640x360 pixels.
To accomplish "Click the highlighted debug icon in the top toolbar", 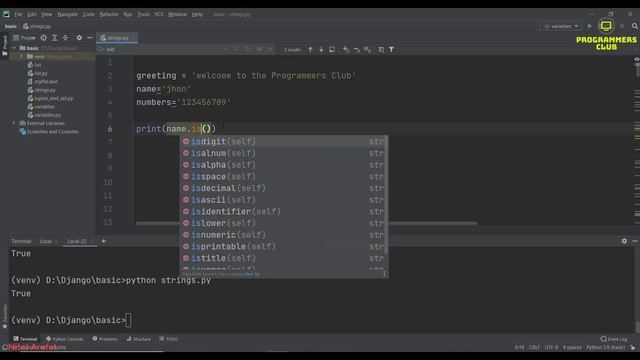I will pyautogui.click(x=606, y=26).
